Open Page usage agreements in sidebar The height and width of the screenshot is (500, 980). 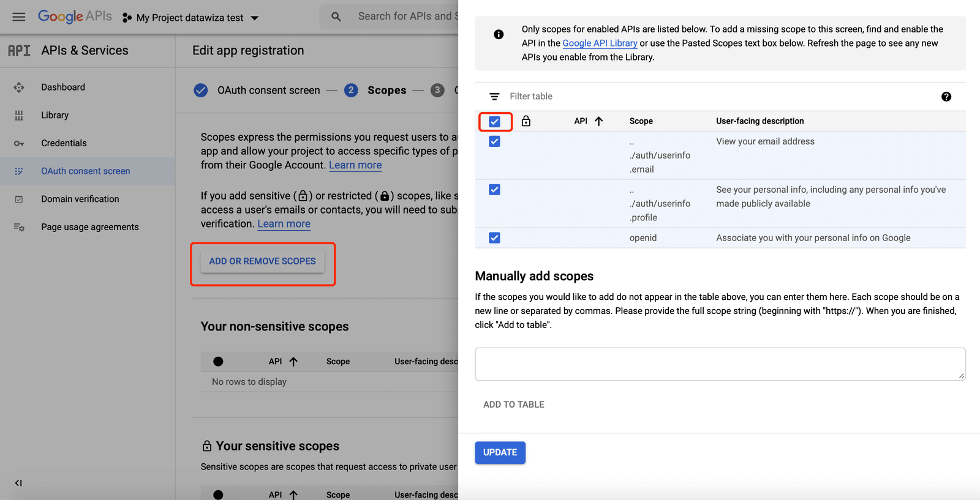coord(90,227)
